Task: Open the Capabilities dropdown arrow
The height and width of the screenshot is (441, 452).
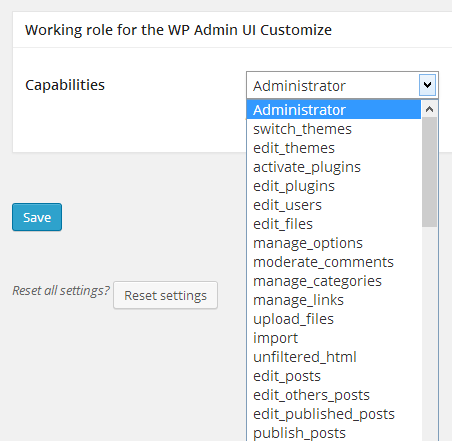Action: tap(427, 85)
